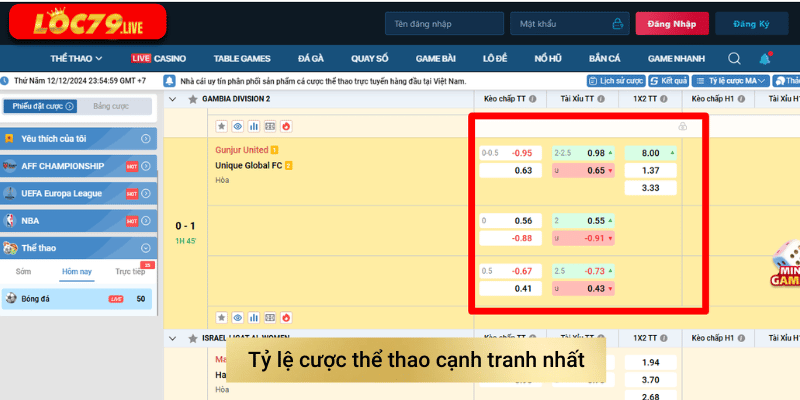Open TABLE GAMES menu
800x400 pixels.
242,59
